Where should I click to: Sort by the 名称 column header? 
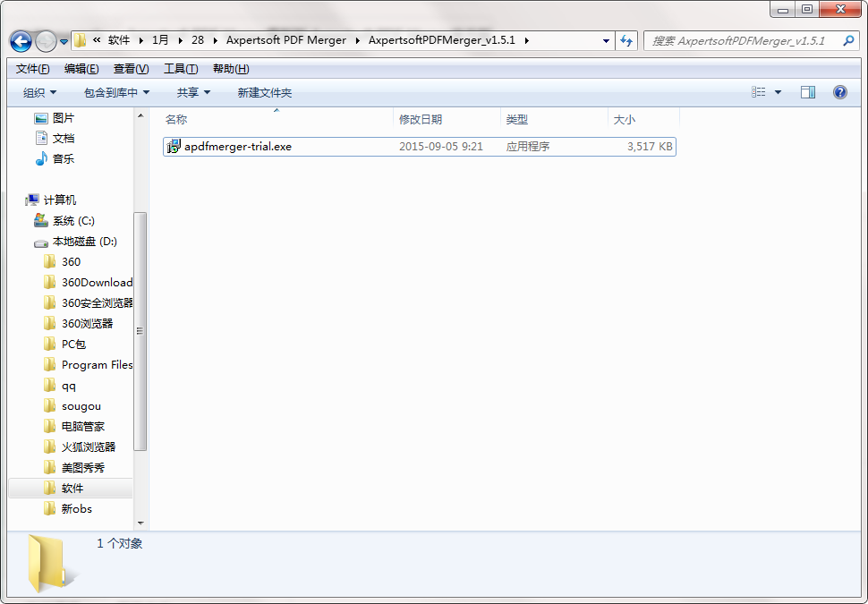(x=277, y=119)
